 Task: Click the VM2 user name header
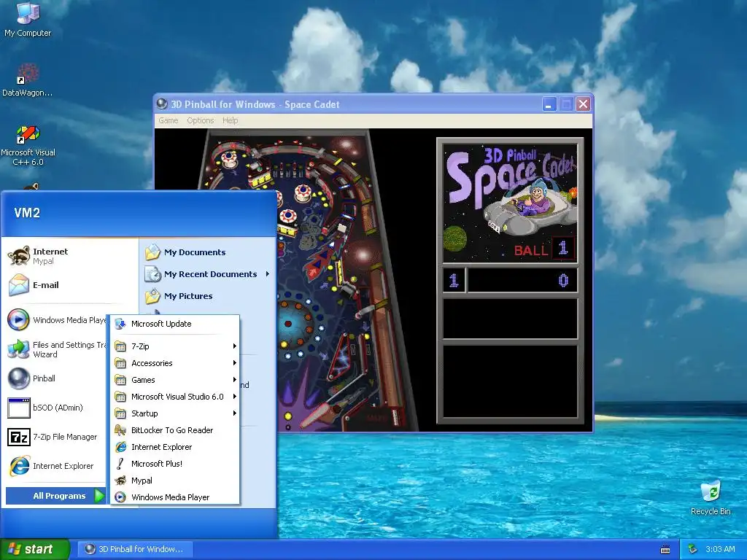[27, 213]
